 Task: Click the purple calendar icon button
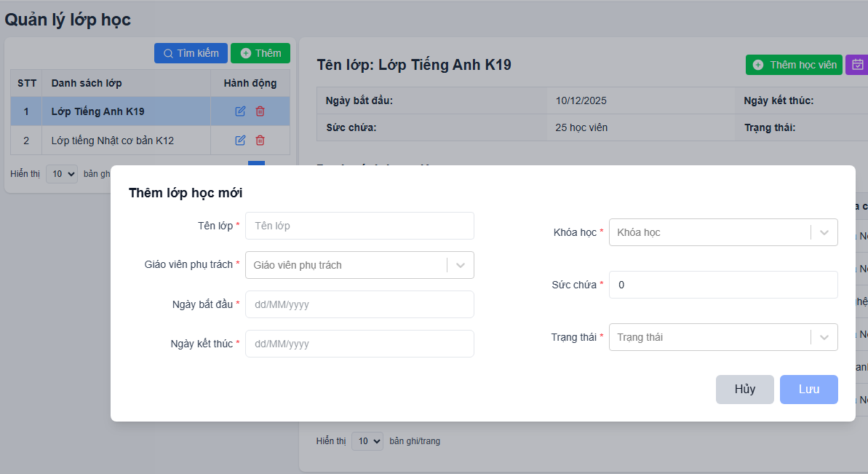click(x=857, y=65)
